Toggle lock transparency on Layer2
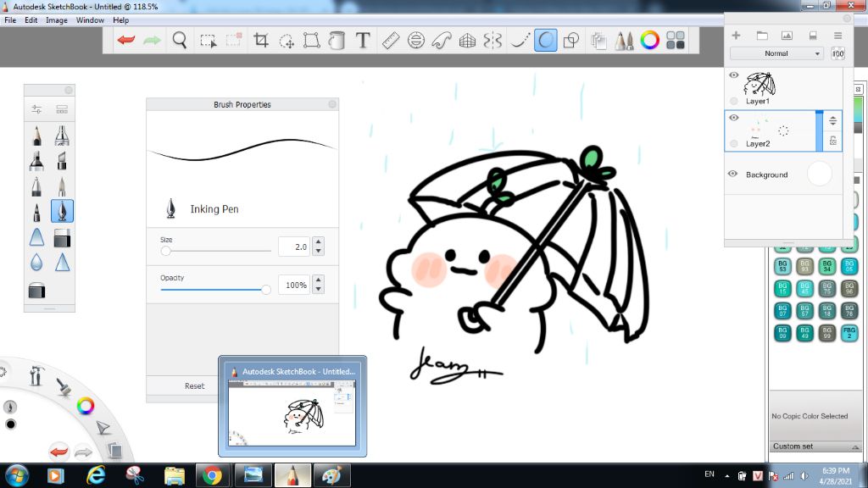The height and width of the screenshot is (488, 868). (833, 141)
